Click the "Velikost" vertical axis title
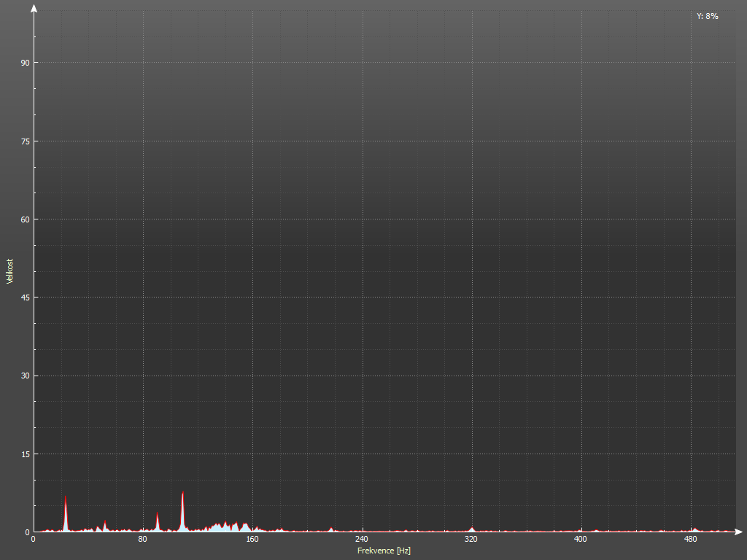Image resolution: width=747 pixels, height=560 pixels. tap(9, 271)
